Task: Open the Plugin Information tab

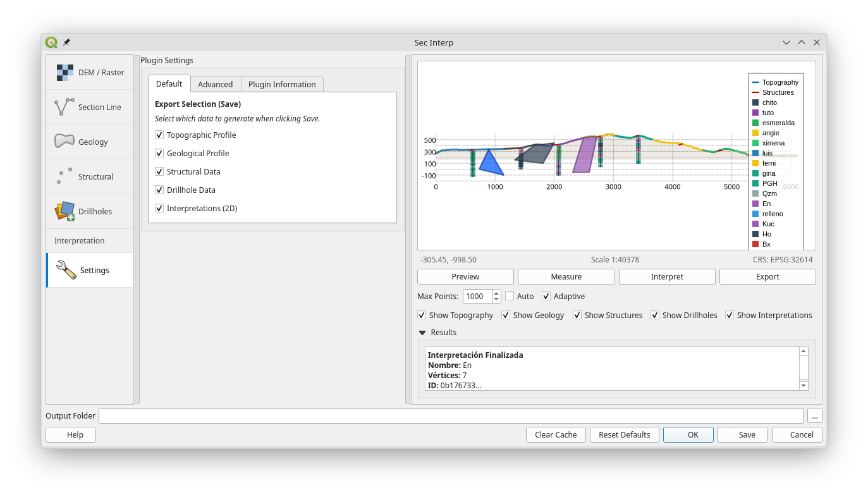Action: [x=282, y=83]
